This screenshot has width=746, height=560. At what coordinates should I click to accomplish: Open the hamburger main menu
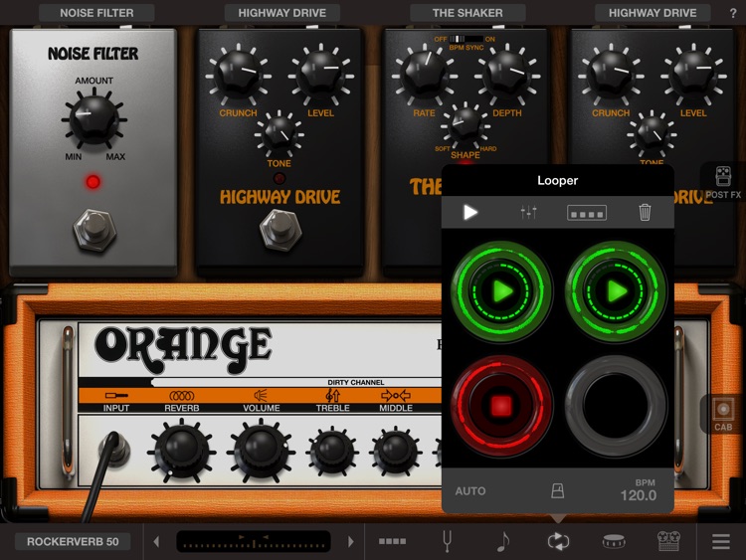[721, 541]
